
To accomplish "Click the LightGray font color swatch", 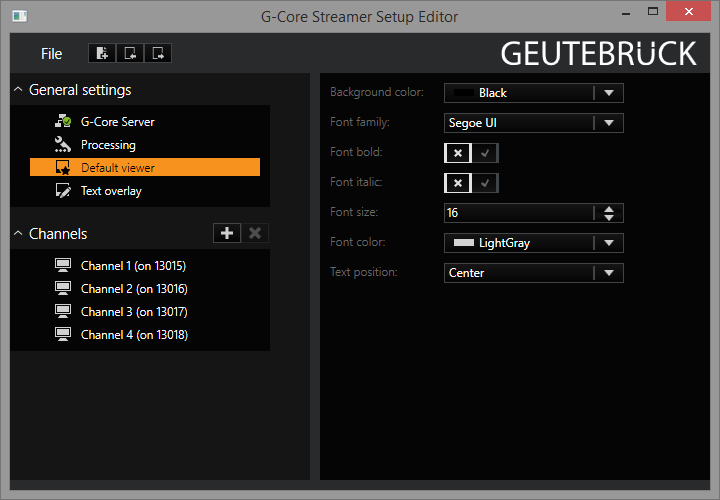I will coord(463,243).
